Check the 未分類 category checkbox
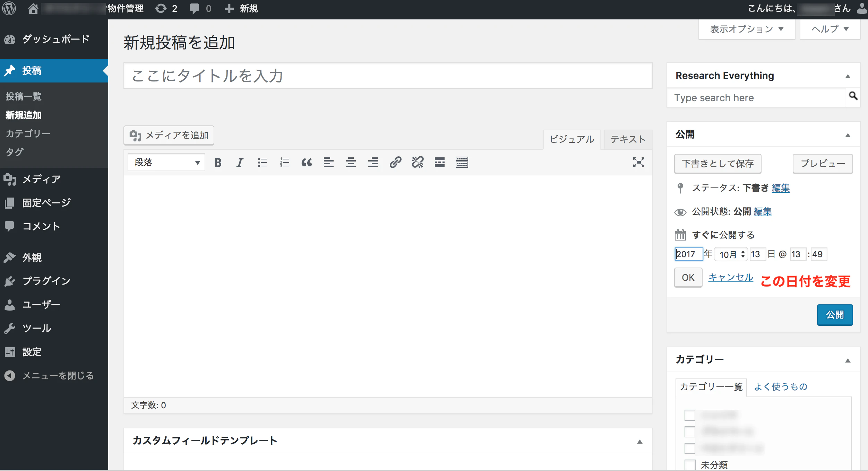Screen dimensions: 868x471 tap(690, 464)
